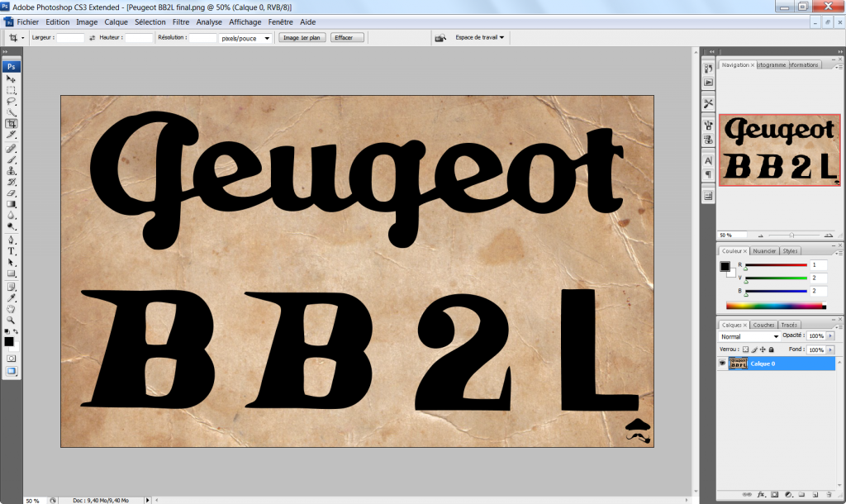Screen dimensions: 846x504
Task: Select the Magic Wand tool
Action: [x=11, y=112]
